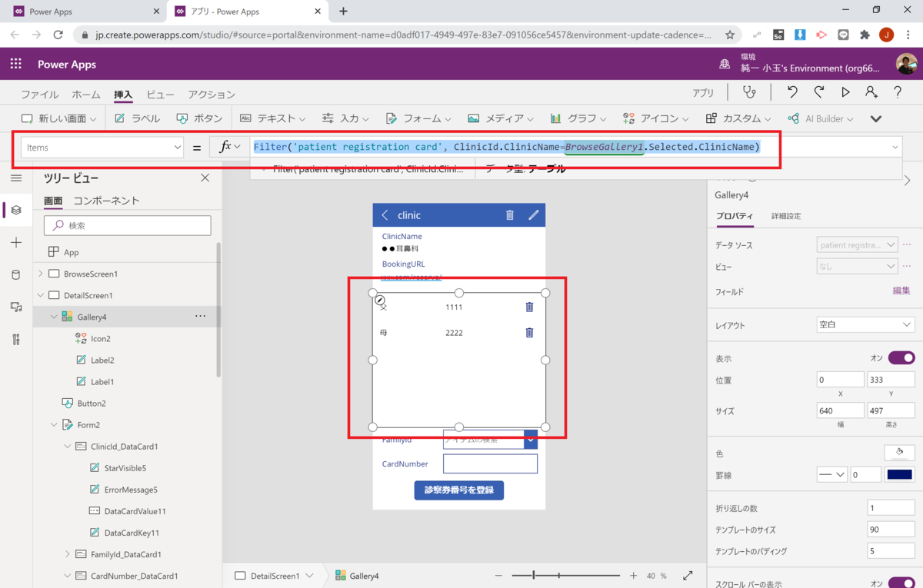
Task: Toggle the display On switch
Action: tap(901, 358)
